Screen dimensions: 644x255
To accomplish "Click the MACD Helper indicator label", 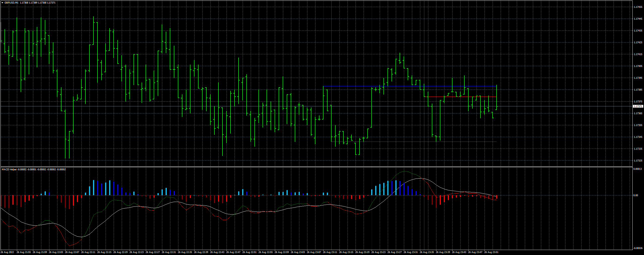I will click(9, 169).
